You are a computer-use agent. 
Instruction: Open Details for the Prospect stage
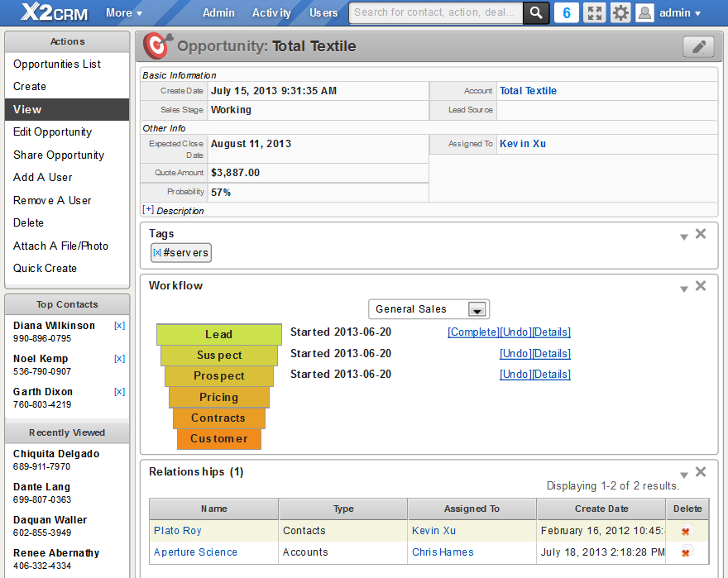click(551, 375)
